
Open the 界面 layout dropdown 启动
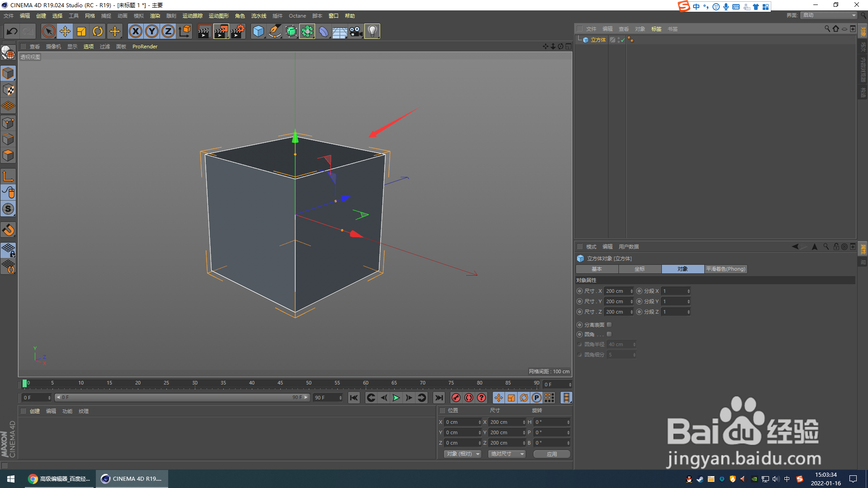pyautogui.click(x=829, y=15)
